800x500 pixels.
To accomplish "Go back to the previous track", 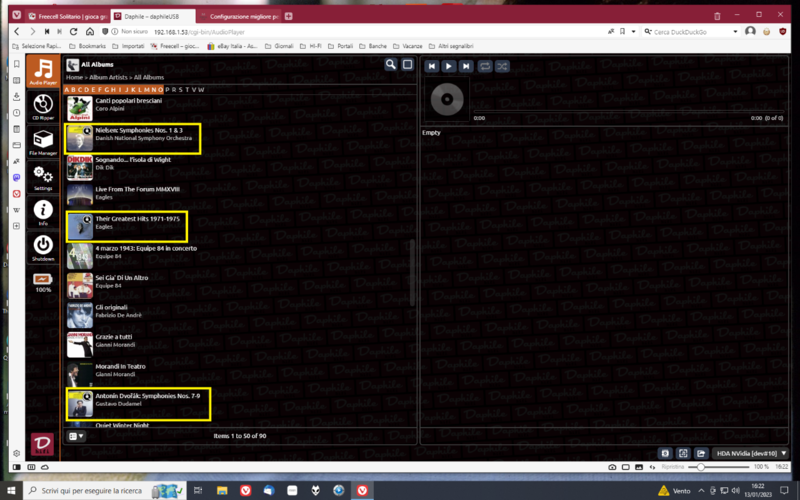I will pos(432,66).
